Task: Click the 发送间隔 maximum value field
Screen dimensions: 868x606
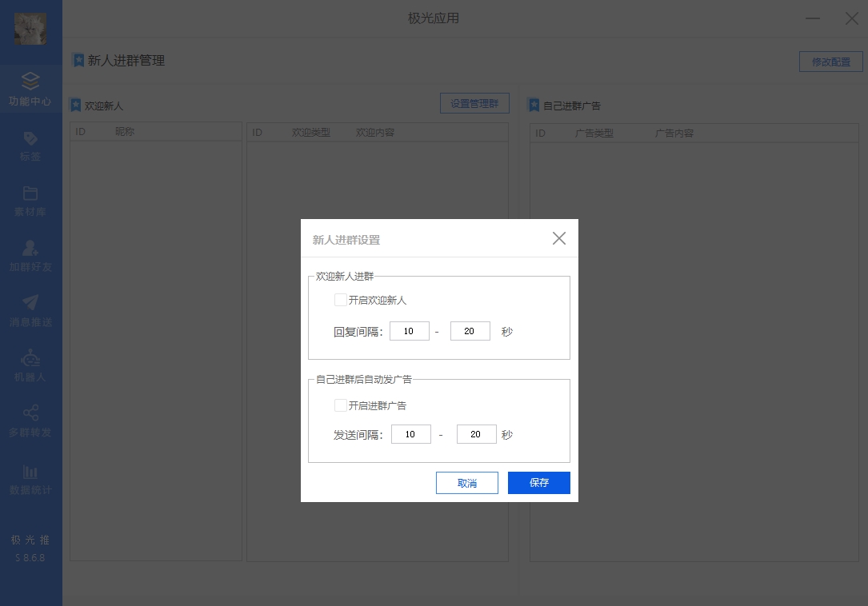Action: [x=476, y=434]
